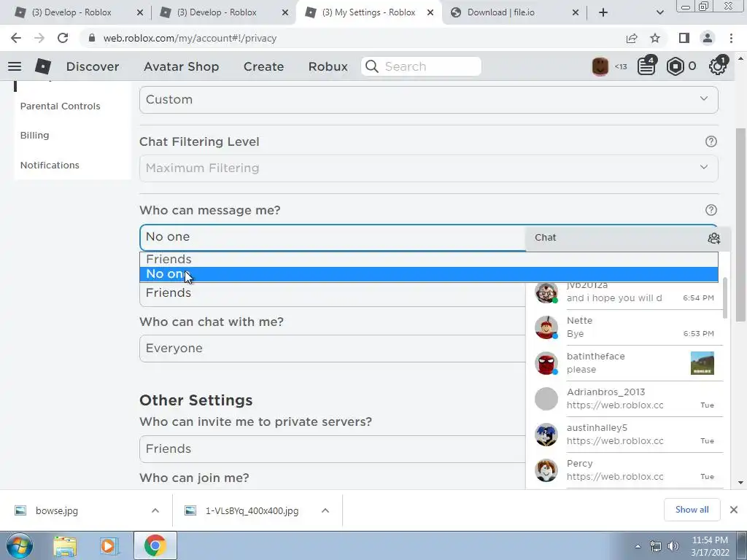Image resolution: width=747 pixels, height=560 pixels.
Task: Click the share page icon in address bar
Action: (x=632, y=38)
